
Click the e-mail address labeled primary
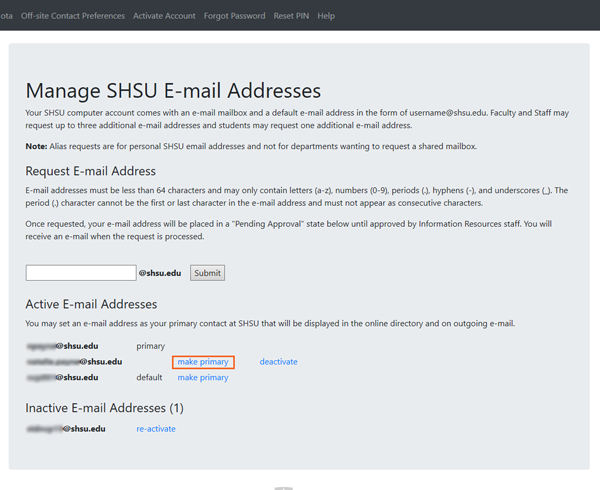coord(62,346)
